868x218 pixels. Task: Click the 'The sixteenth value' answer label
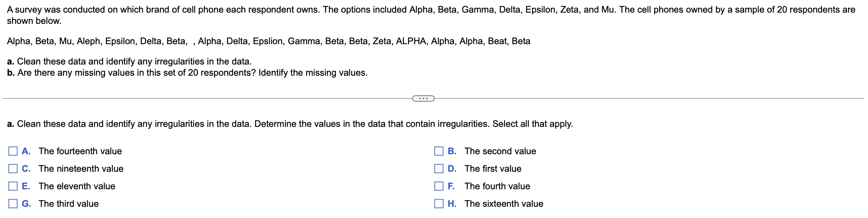click(x=503, y=204)
